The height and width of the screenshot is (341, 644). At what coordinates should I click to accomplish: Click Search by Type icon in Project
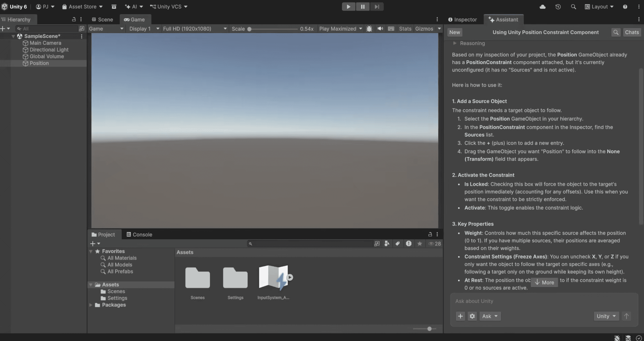(387, 244)
